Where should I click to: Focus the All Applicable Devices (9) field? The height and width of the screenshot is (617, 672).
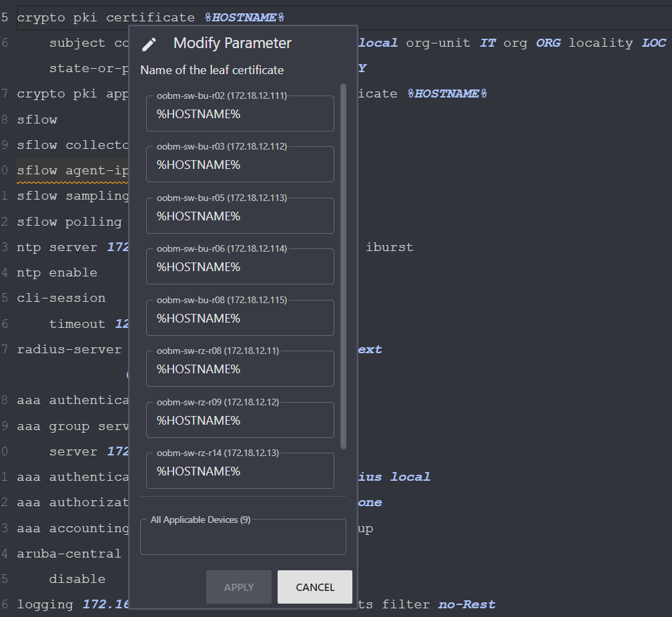point(243,538)
